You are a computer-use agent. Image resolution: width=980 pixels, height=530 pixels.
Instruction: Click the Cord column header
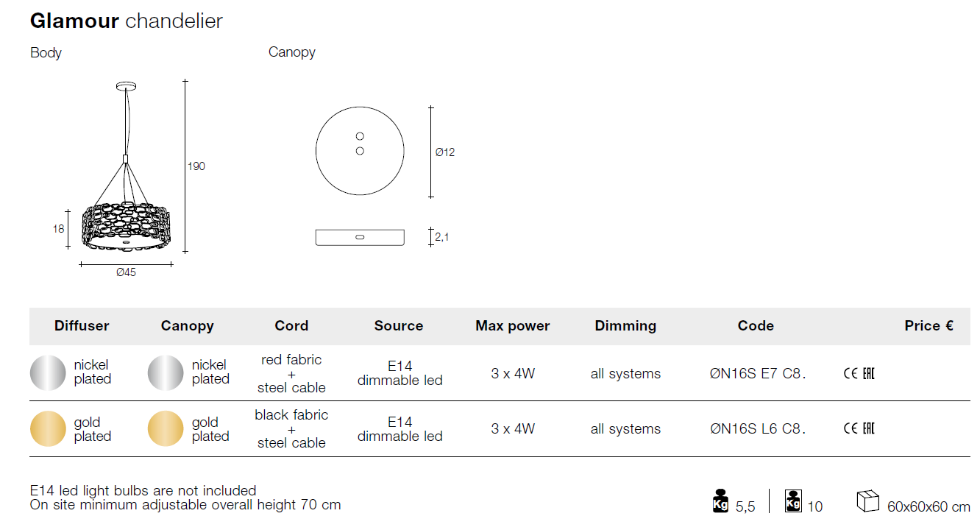291,325
